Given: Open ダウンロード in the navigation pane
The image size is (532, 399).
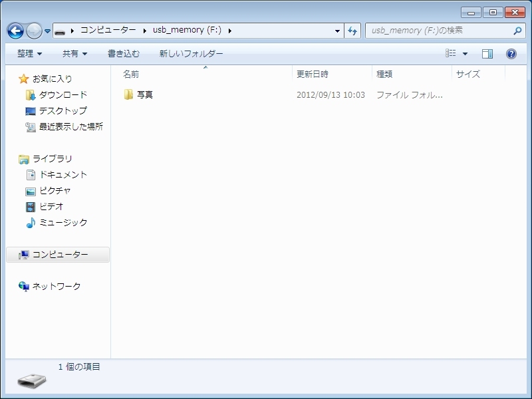Looking at the screenshot, I should [63, 94].
